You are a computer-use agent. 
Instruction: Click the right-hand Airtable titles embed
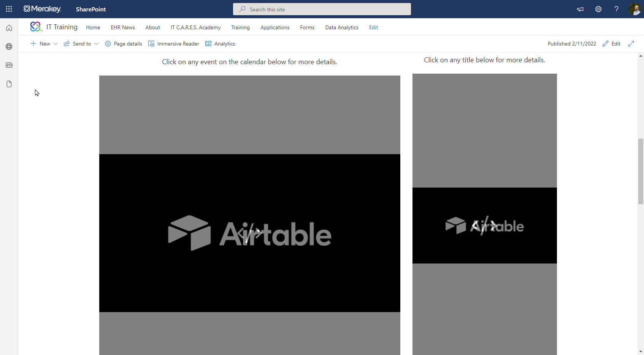tap(485, 215)
